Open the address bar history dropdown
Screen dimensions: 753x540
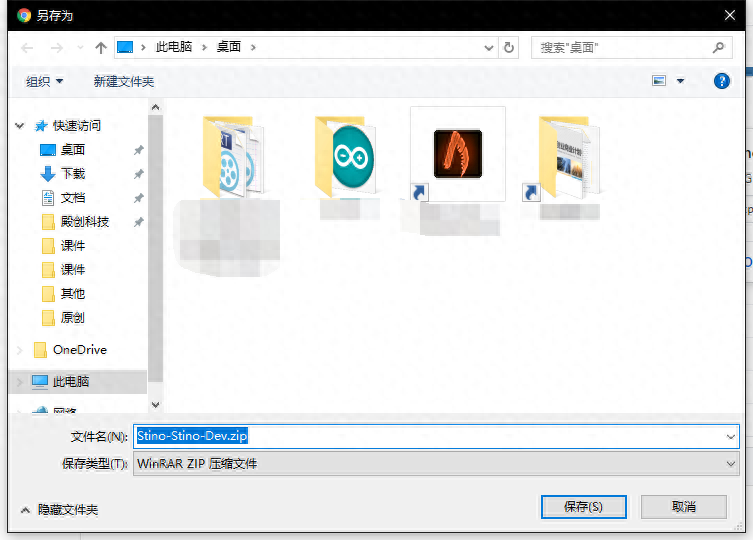488,48
